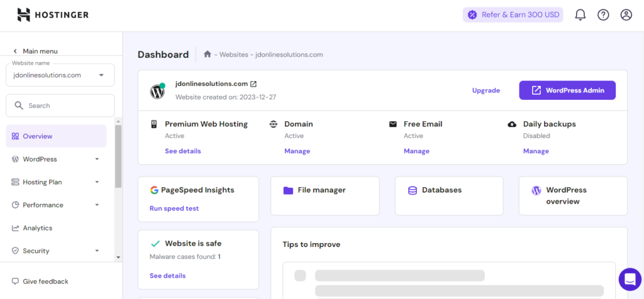The image size is (644, 299).
Task: Open the File manager card
Action: point(325,195)
